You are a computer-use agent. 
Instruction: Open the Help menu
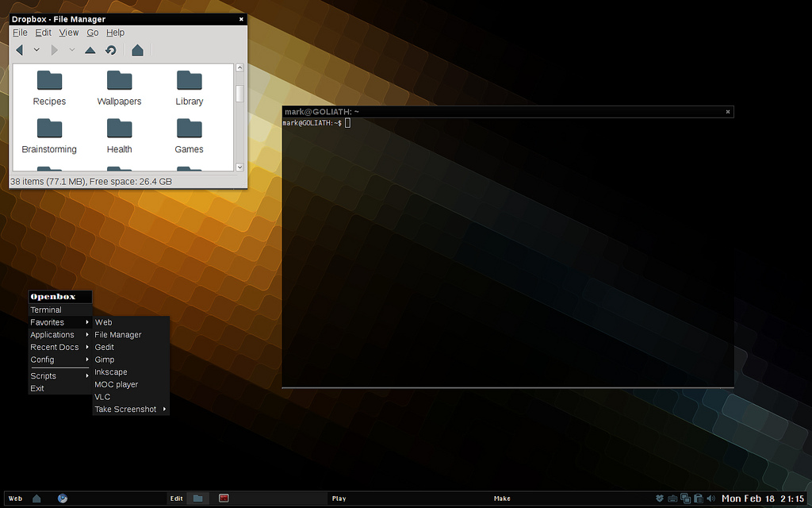coord(116,33)
